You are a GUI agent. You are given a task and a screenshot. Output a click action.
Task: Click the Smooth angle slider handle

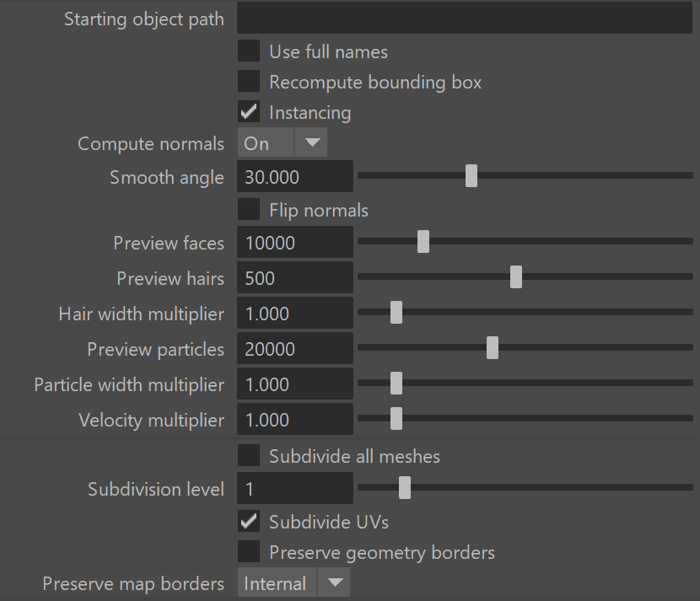click(x=471, y=176)
